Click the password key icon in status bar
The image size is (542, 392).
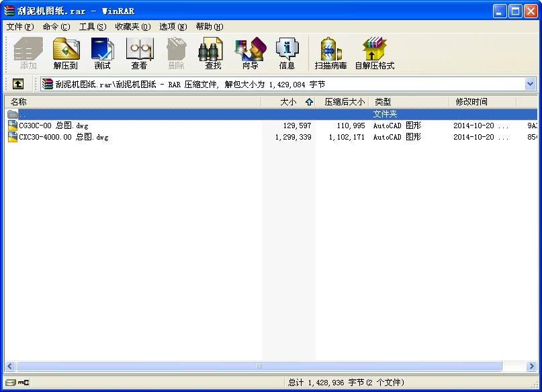24,383
